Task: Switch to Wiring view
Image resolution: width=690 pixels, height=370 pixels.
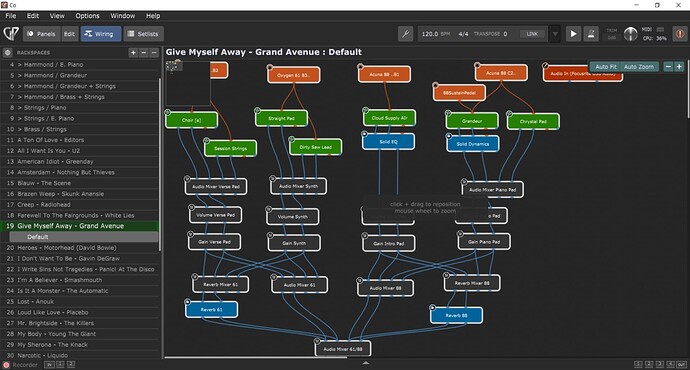Action: point(101,34)
